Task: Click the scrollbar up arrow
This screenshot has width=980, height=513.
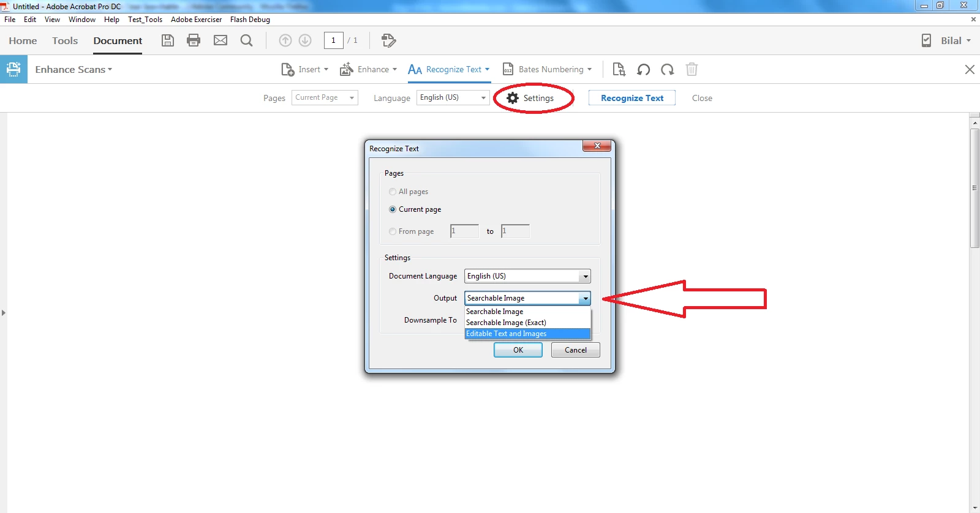Action: coord(974,123)
